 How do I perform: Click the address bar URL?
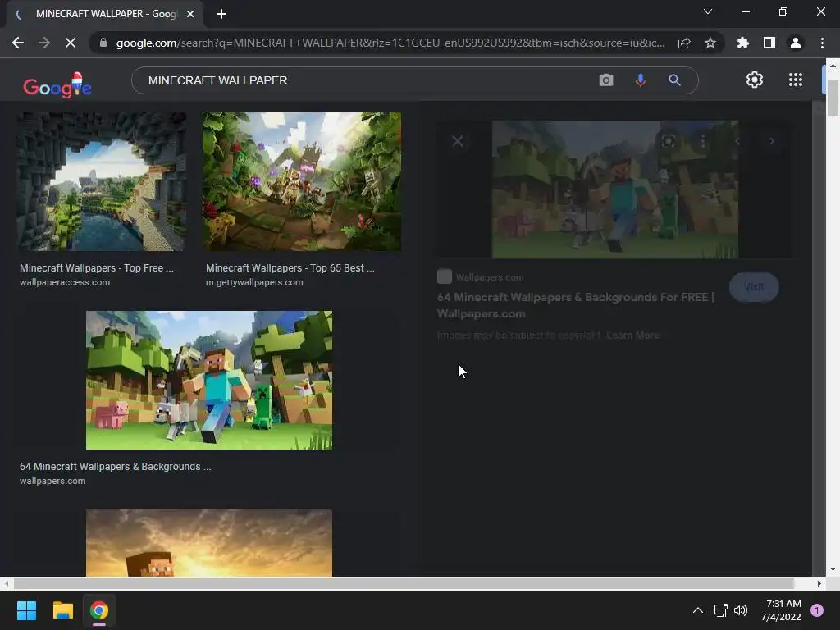coord(390,43)
